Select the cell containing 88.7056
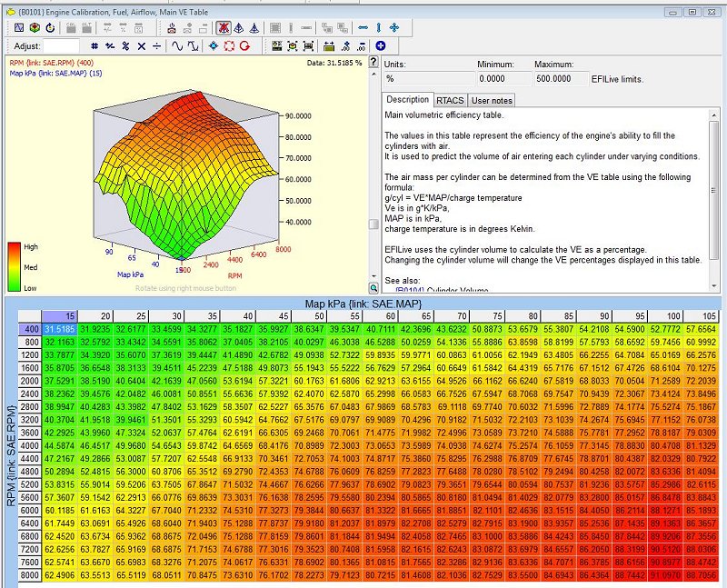Viewport: 727px width, 588px height. [x=701, y=575]
